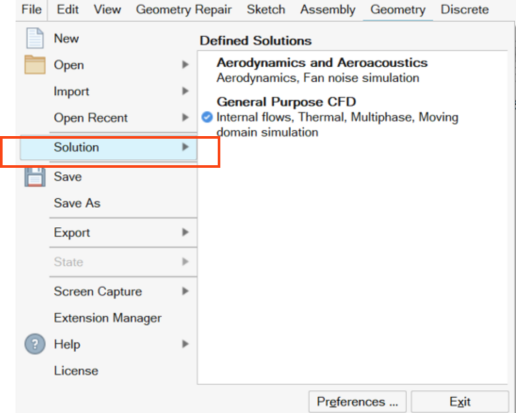Choose Save As from File menu
The height and width of the screenshot is (414, 516).
point(77,203)
